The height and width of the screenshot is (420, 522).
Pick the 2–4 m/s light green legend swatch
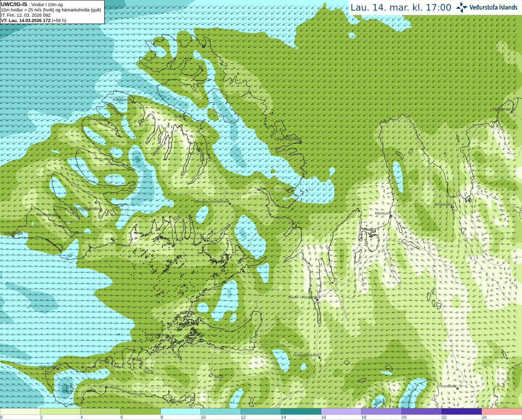pyautogui.click(x=60, y=411)
